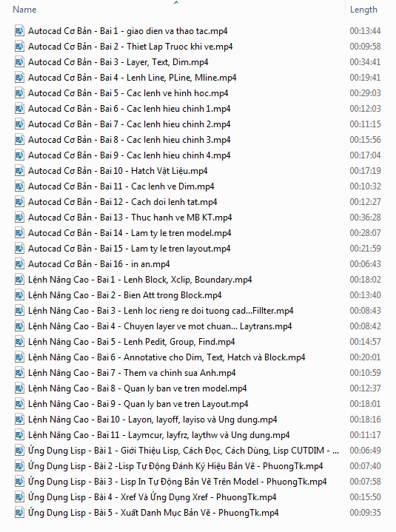Viewport: 396px width, 532px height.
Task: Select Bài 4 Xref Và Ứng Dụng Xref file
Action: (152, 497)
